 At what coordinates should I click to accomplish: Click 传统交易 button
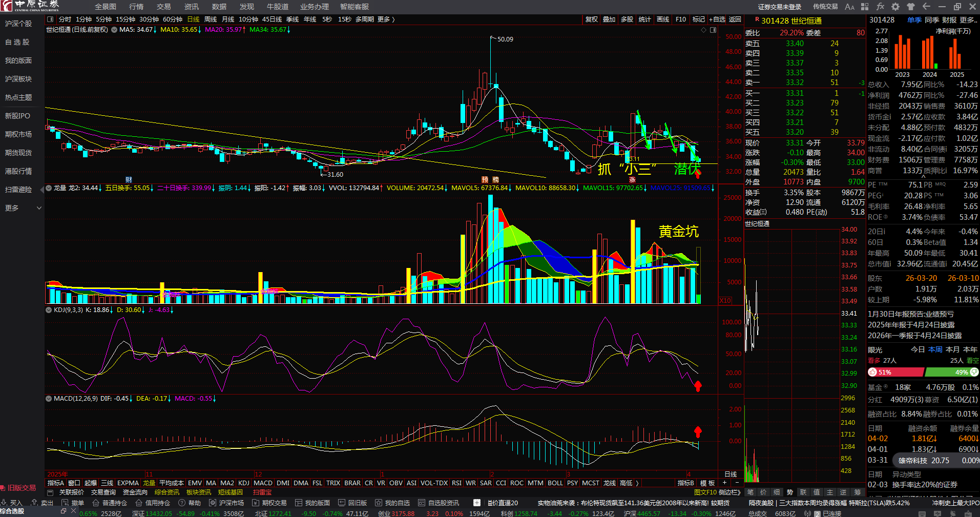click(x=825, y=7)
